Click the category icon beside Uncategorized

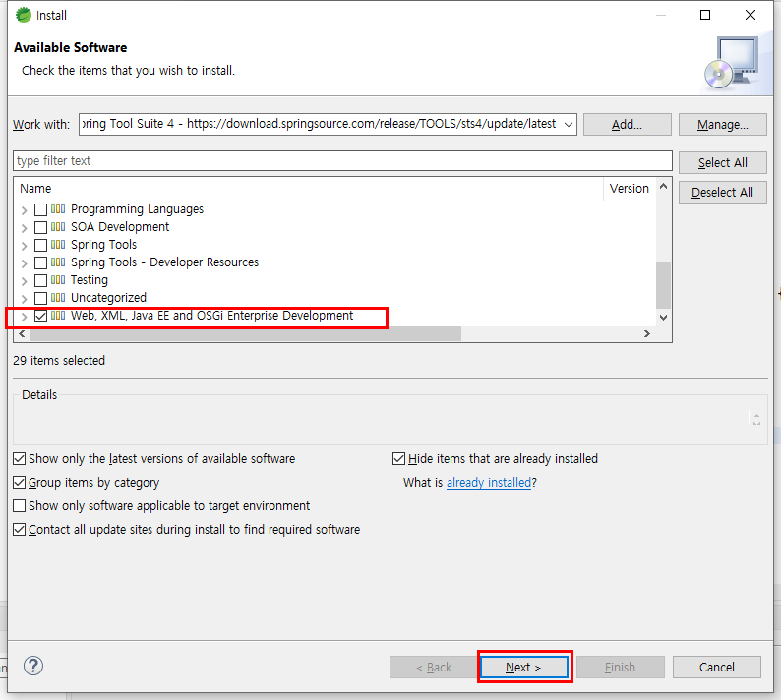click(x=58, y=298)
